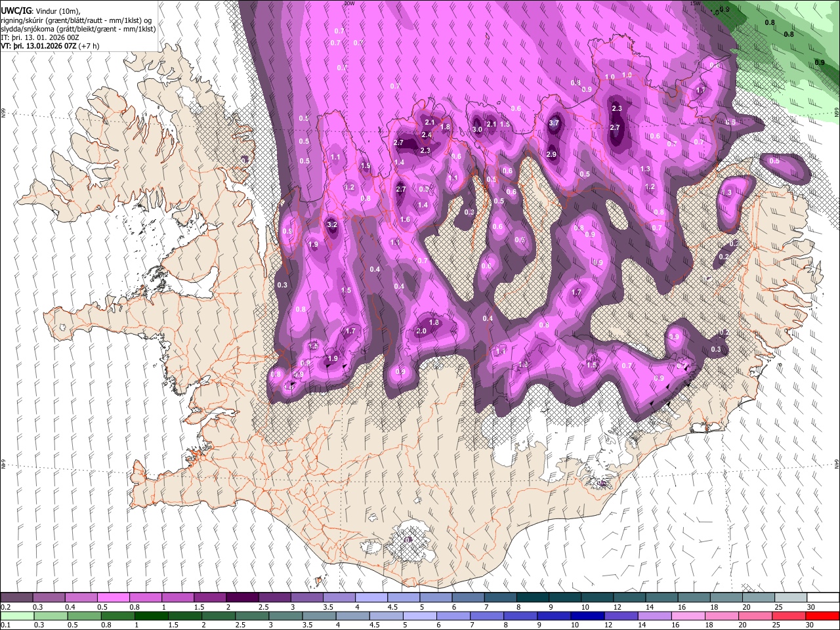Pick the dull purple snow swatch above 0.2
The image size is (840, 630).
16,598
